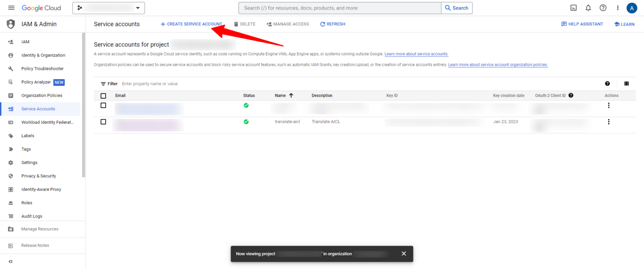Navigate to Roles in the sidebar
This screenshot has width=644, height=270.
tap(26, 202)
